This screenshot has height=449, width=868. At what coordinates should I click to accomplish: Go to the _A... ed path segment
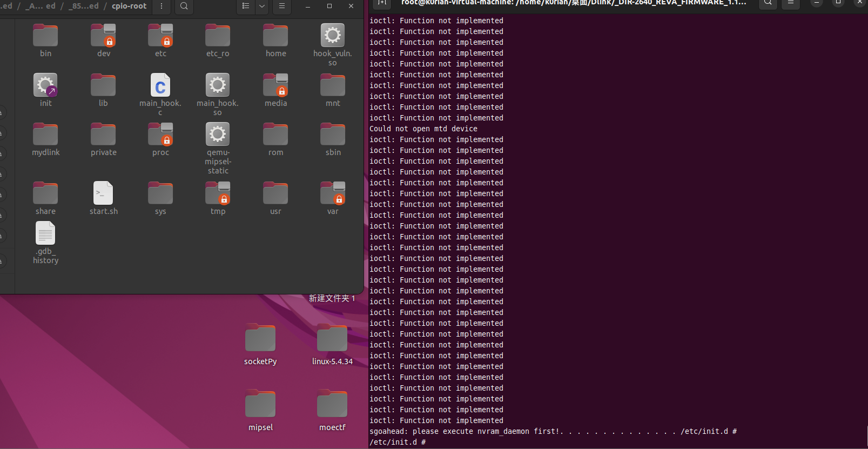(x=41, y=6)
